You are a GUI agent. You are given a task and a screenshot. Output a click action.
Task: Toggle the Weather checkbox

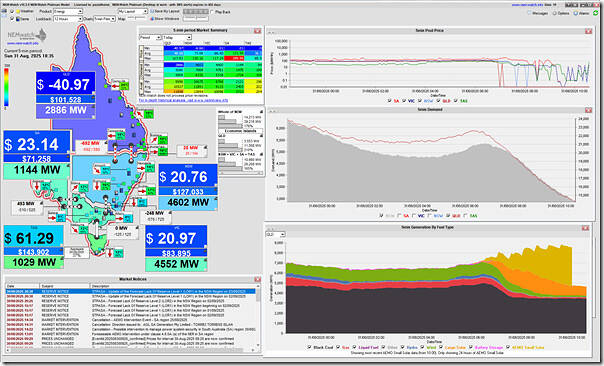tap(12, 12)
